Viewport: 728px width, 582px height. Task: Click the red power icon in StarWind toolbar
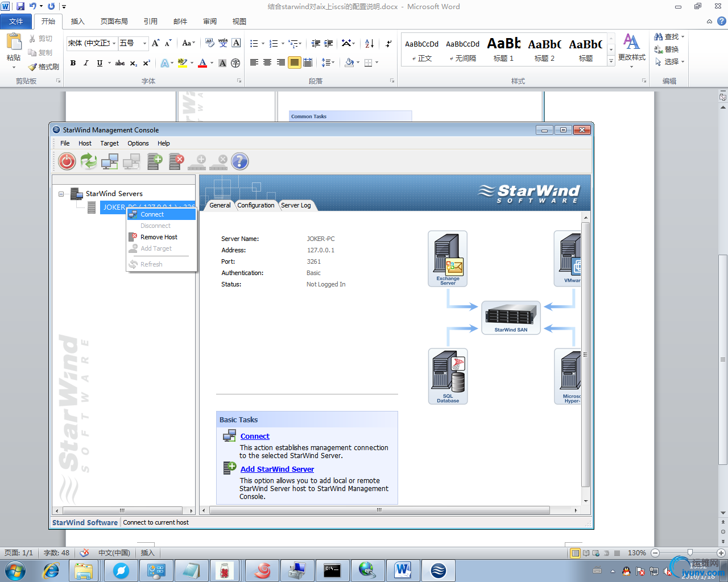(67, 161)
